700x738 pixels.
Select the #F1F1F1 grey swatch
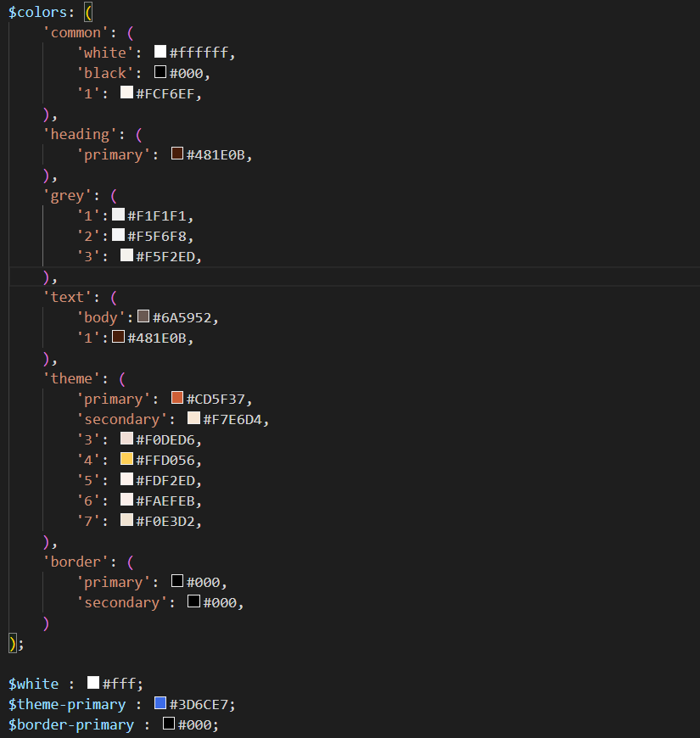[x=119, y=215]
